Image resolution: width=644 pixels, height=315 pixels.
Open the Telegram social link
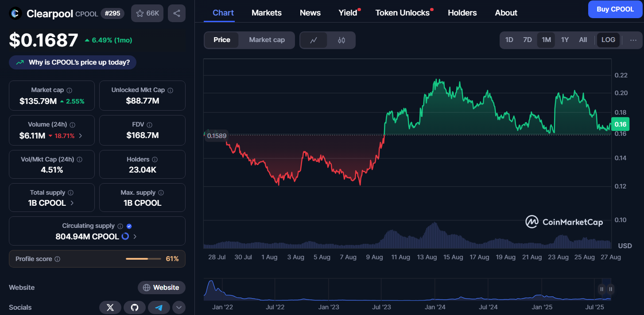(x=159, y=307)
